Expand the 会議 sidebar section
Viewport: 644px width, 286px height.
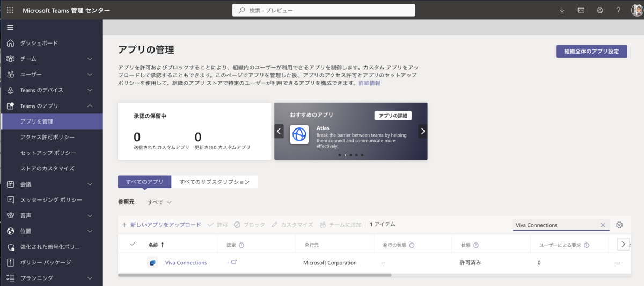tap(90, 184)
